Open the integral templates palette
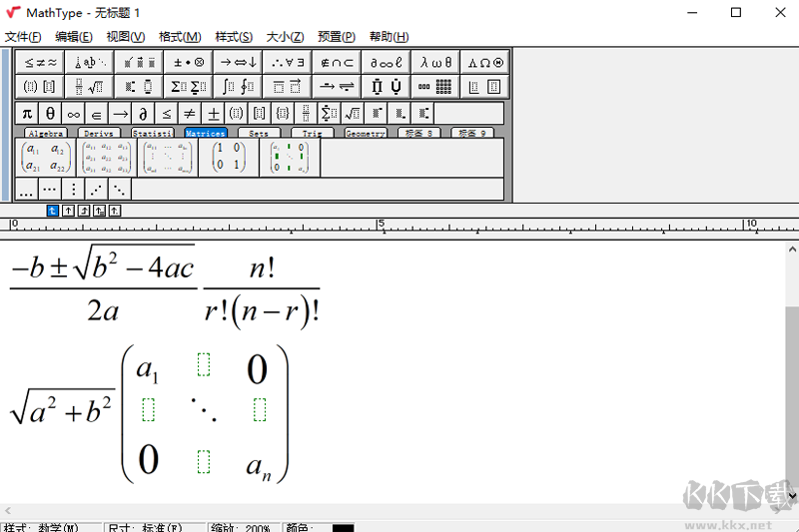Viewport: 799px width, 532px height. [238, 87]
